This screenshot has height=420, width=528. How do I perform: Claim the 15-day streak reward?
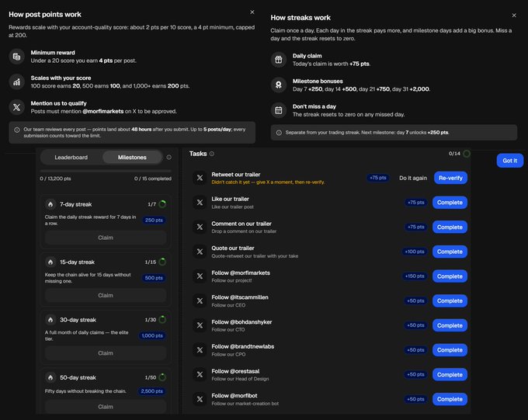tap(106, 295)
